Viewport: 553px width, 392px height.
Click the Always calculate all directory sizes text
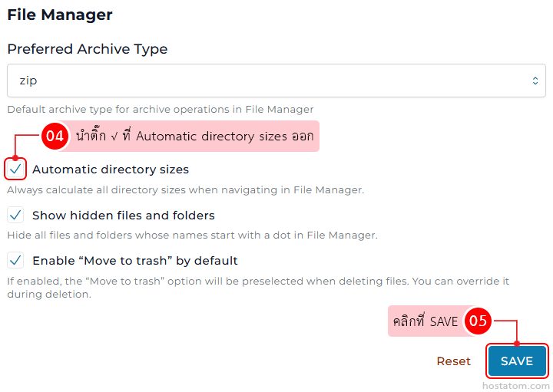pos(186,190)
